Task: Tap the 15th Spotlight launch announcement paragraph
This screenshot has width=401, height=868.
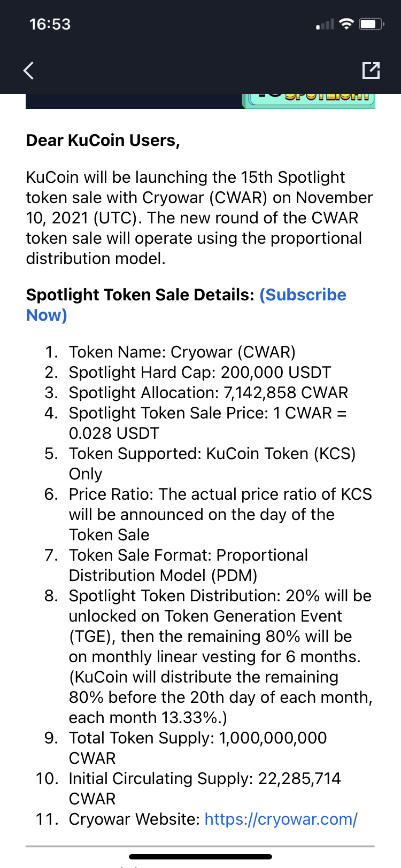Action: 199,218
